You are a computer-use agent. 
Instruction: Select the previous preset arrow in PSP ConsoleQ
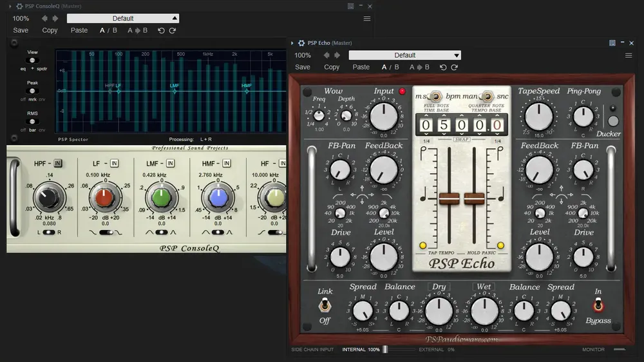click(44, 19)
